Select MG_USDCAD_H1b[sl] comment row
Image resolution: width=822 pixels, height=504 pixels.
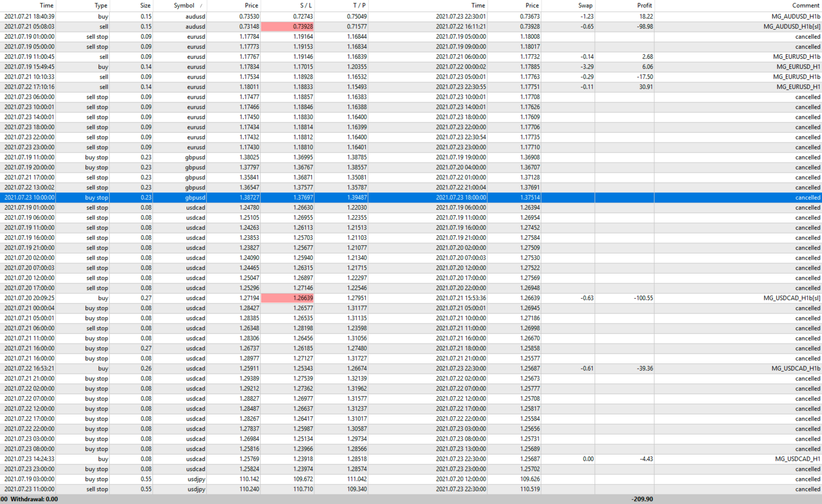pos(791,298)
